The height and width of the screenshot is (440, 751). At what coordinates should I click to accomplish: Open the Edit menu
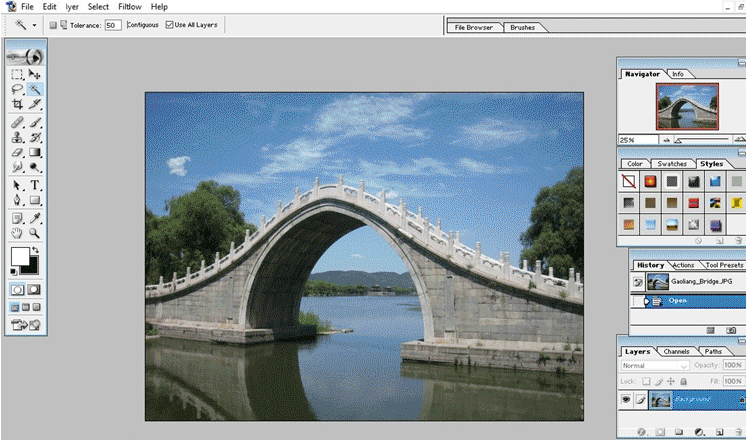click(x=49, y=7)
